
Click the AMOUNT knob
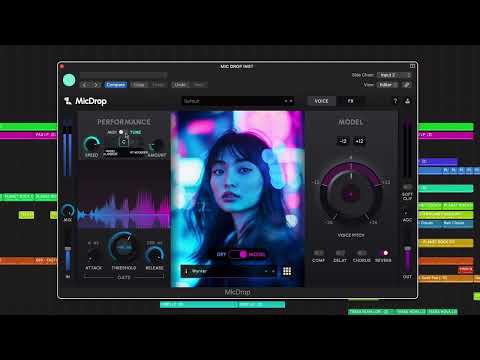157,145
